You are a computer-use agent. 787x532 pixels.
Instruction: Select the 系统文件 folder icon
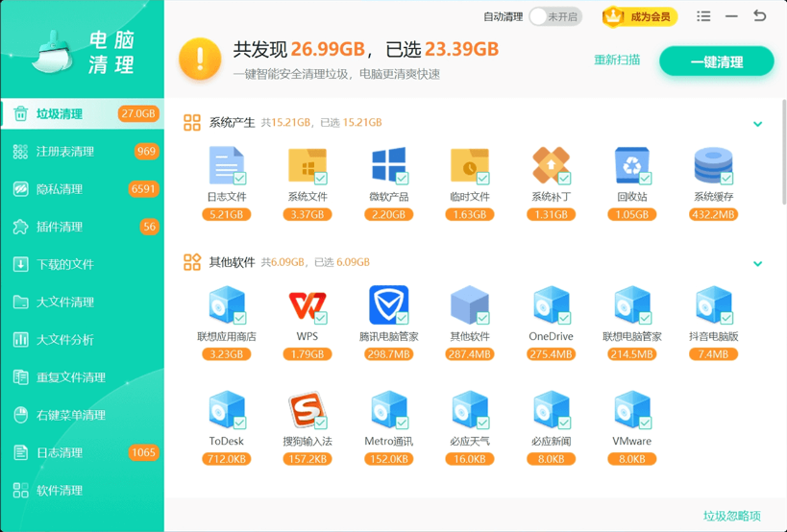(307, 165)
